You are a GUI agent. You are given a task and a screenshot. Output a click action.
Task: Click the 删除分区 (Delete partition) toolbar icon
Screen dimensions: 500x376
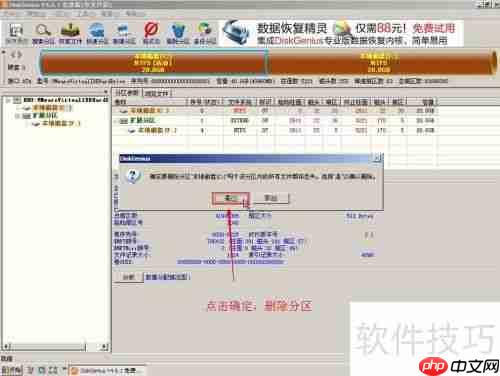[178, 34]
